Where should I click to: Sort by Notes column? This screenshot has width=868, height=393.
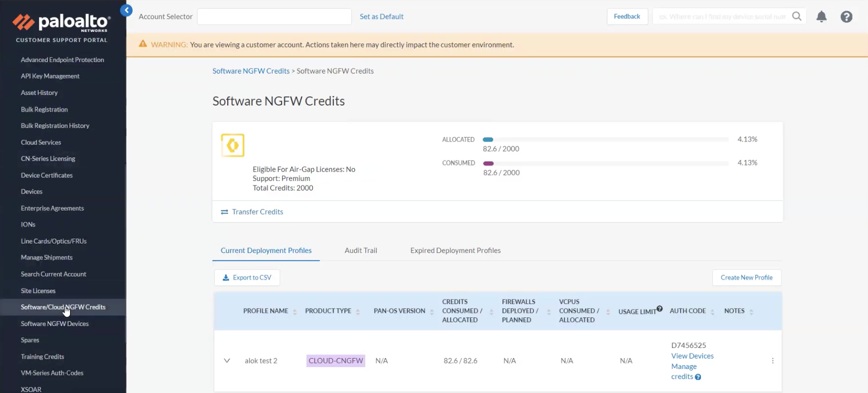pos(751,311)
